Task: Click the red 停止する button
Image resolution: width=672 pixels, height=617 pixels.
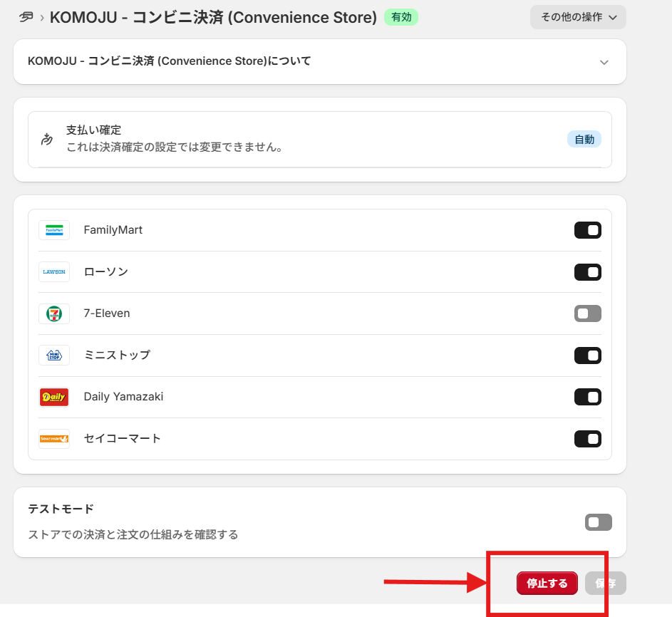Action: [x=547, y=584]
